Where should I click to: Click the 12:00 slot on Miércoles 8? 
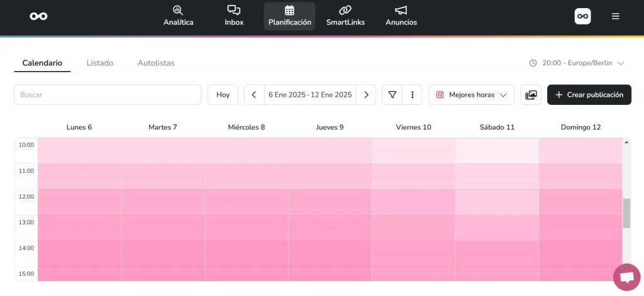pos(247,202)
